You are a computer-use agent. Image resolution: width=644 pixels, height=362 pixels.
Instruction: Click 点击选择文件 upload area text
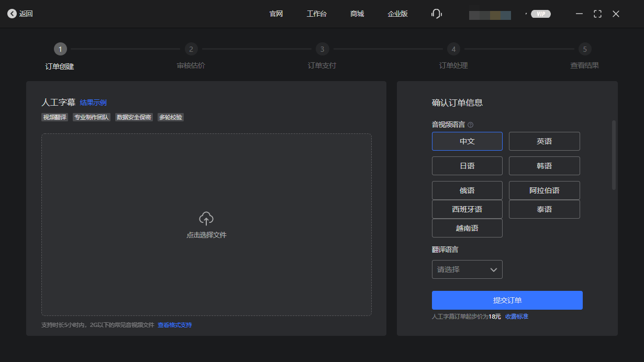(206, 235)
